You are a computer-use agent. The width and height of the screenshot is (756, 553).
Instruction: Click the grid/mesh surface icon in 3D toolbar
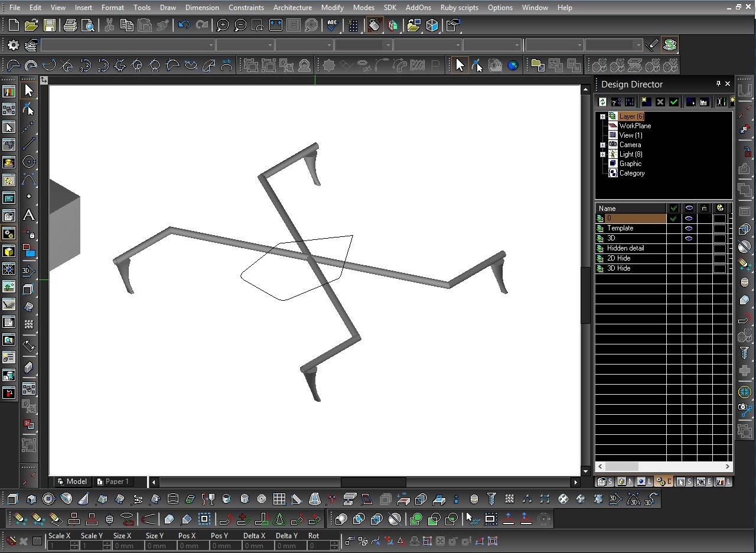pos(279,499)
